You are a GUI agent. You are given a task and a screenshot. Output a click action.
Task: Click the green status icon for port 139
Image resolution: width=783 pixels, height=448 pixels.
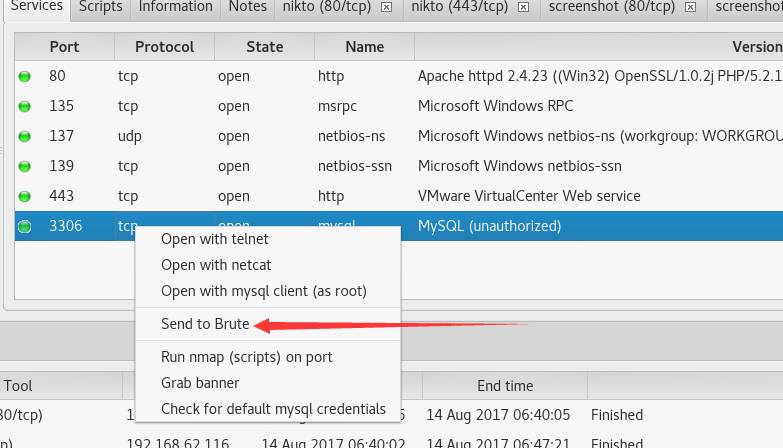click(x=24, y=166)
